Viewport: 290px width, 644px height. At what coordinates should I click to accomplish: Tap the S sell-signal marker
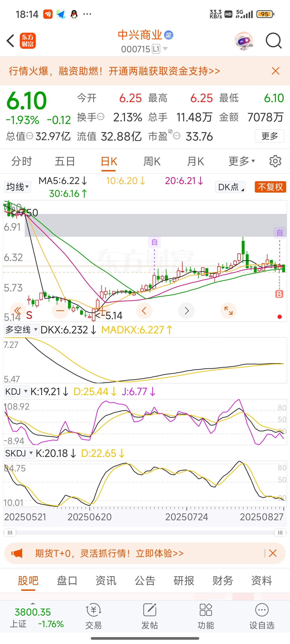pos(29,315)
